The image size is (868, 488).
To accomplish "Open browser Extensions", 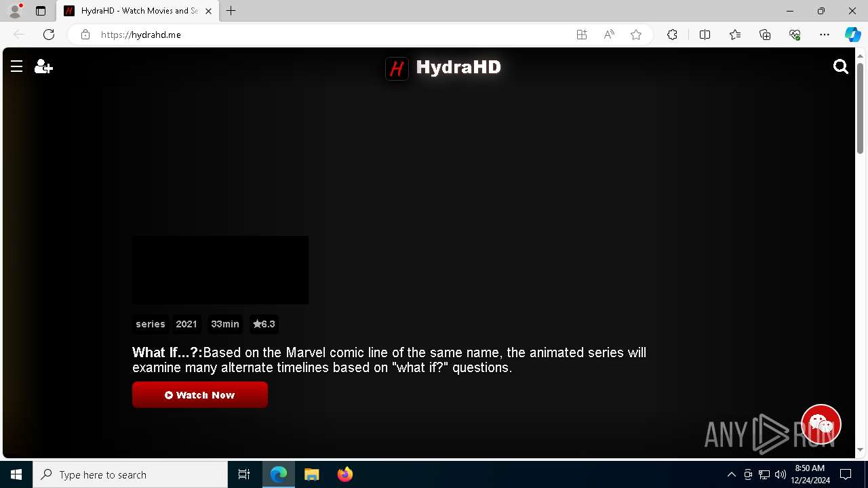I will (x=672, y=35).
